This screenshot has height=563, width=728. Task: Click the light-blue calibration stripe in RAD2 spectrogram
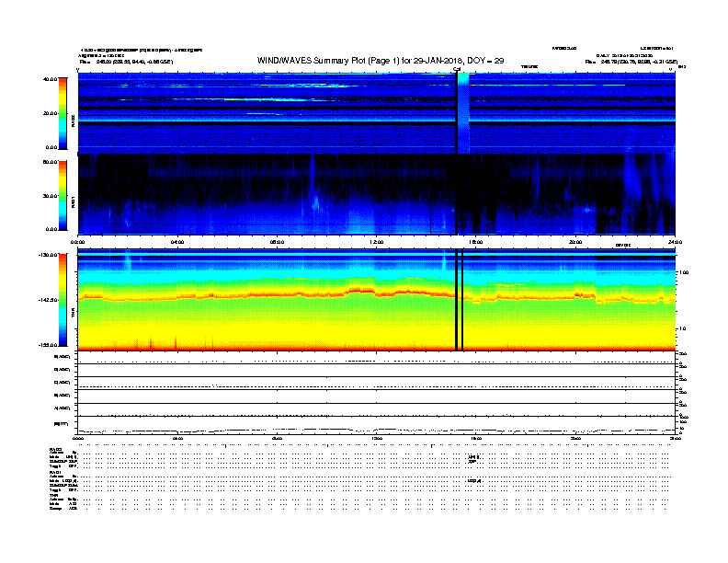(463, 113)
